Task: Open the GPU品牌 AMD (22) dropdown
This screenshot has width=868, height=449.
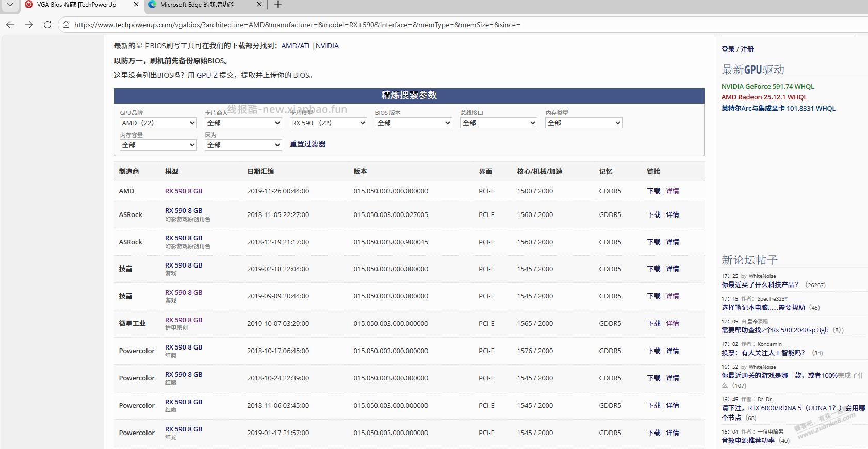Action: pyautogui.click(x=158, y=123)
